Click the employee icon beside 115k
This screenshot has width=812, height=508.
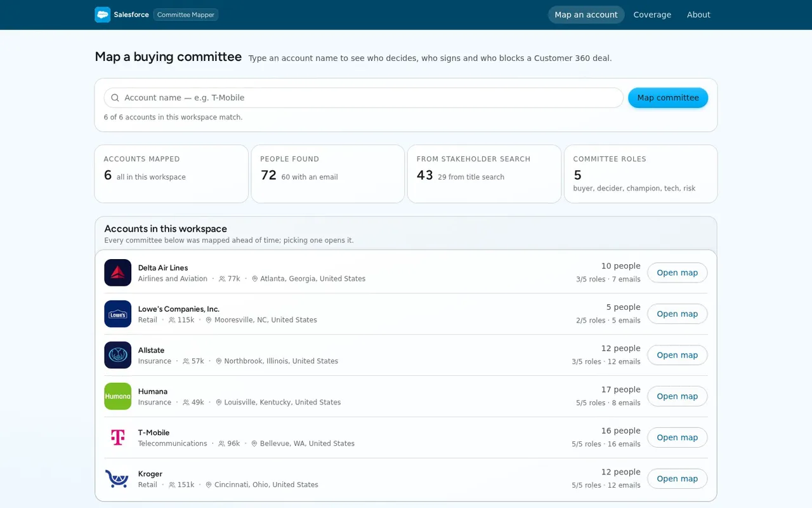(172, 320)
